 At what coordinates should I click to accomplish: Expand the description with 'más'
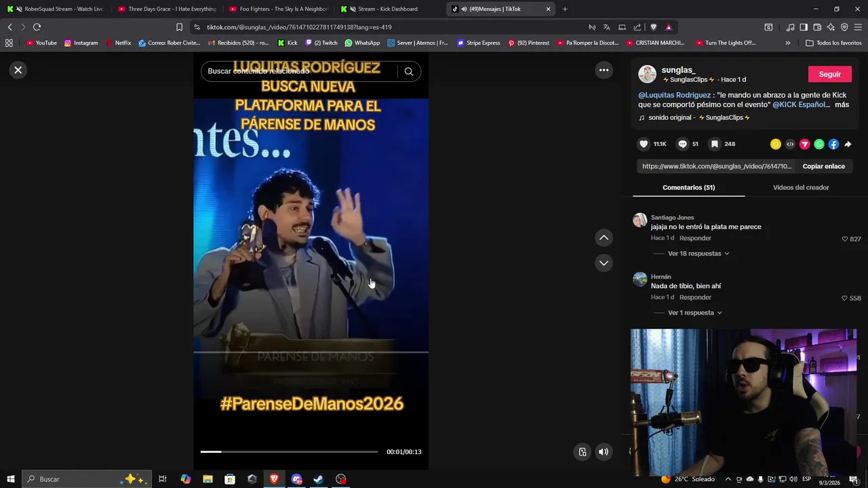[x=842, y=104]
